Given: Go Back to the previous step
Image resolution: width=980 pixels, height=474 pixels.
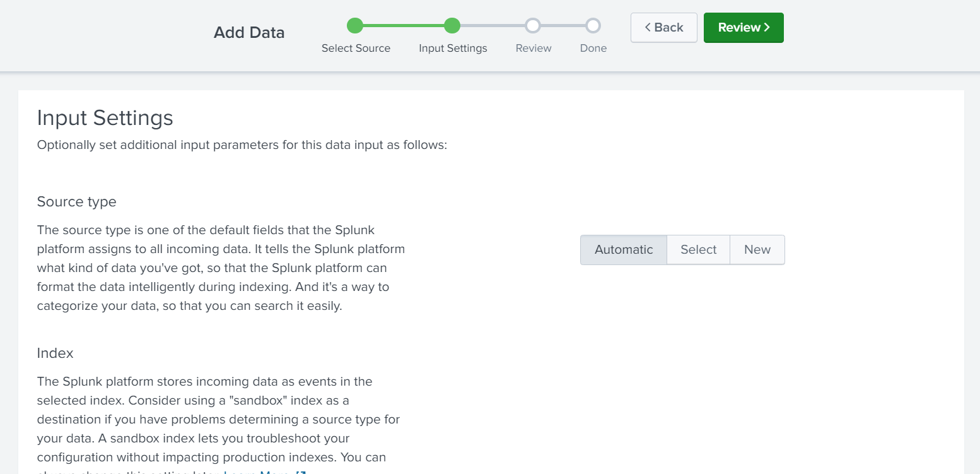Looking at the screenshot, I should (x=664, y=28).
